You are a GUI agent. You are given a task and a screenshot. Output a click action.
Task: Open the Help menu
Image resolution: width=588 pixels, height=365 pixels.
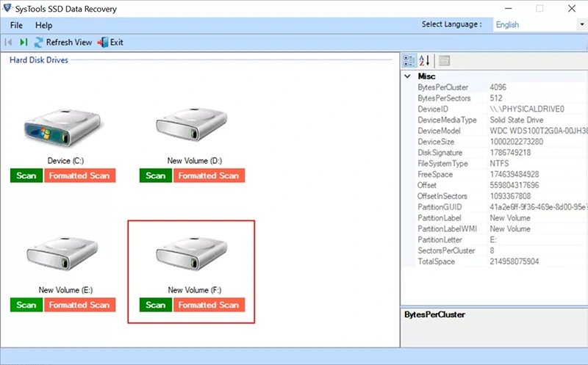tap(43, 26)
